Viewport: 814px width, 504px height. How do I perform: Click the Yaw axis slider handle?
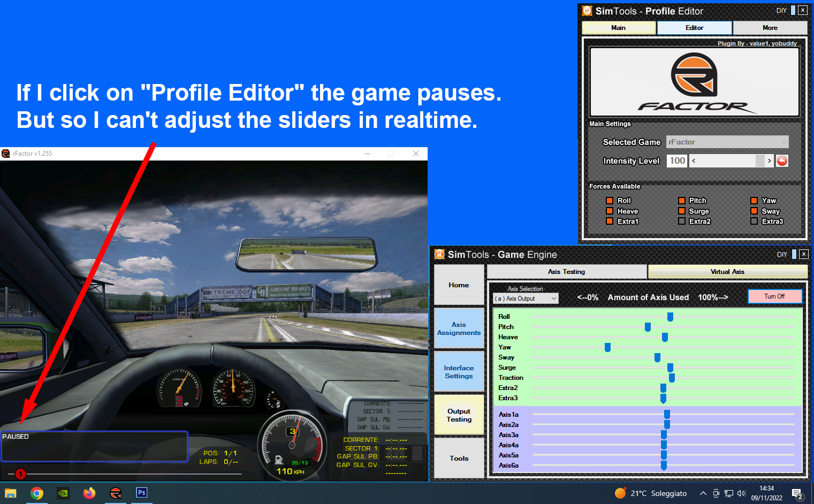click(x=607, y=347)
